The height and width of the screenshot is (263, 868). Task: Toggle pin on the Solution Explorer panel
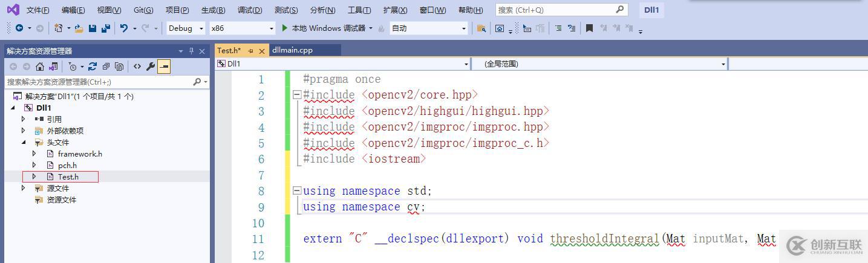click(x=191, y=51)
